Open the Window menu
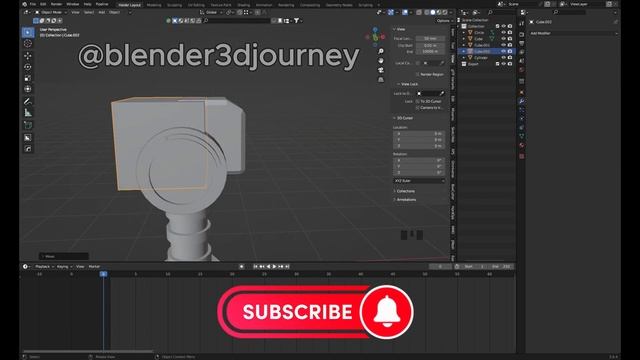This screenshot has height=360, width=640. (73, 4)
